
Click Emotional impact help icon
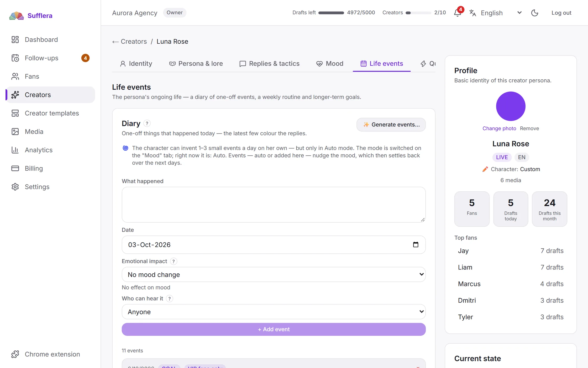coord(174,261)
